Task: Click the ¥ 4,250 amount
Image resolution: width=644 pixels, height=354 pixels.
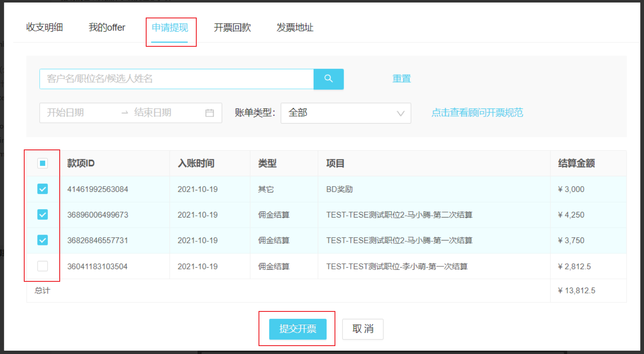Action: coord(571,215)
